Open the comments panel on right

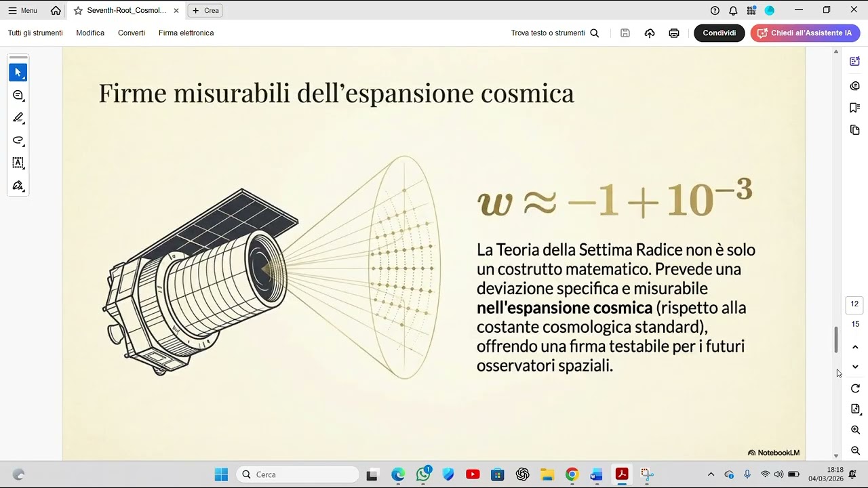point(855,86)
